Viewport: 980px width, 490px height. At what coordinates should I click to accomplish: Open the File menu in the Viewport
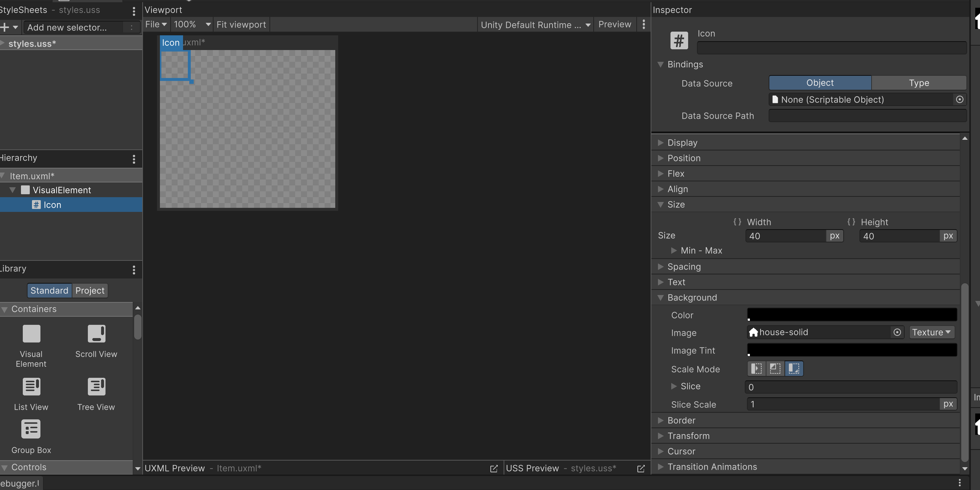coord(155,24)
